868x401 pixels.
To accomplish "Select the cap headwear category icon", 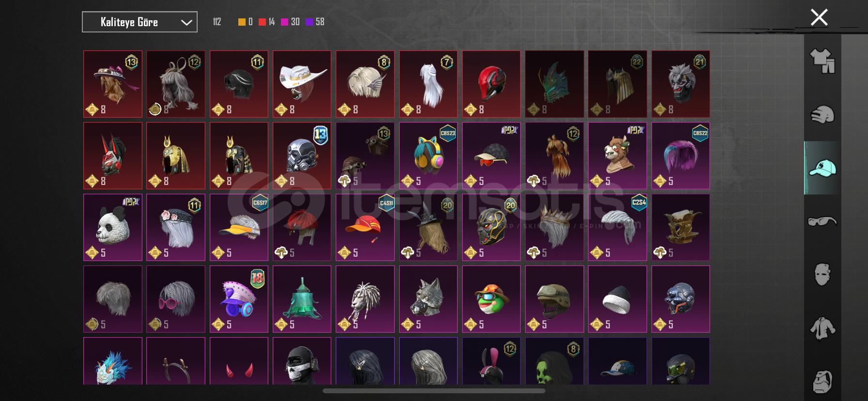I will click(822, 168).
